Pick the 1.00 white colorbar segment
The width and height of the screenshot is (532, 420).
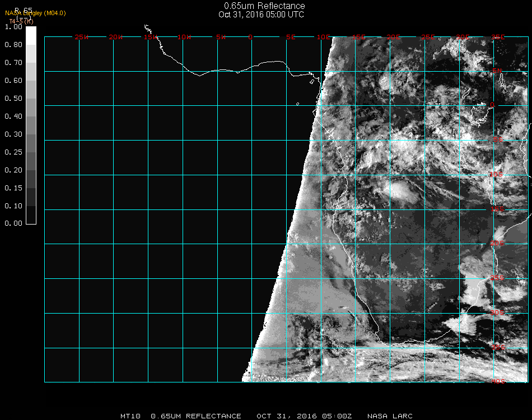(31, 35)
